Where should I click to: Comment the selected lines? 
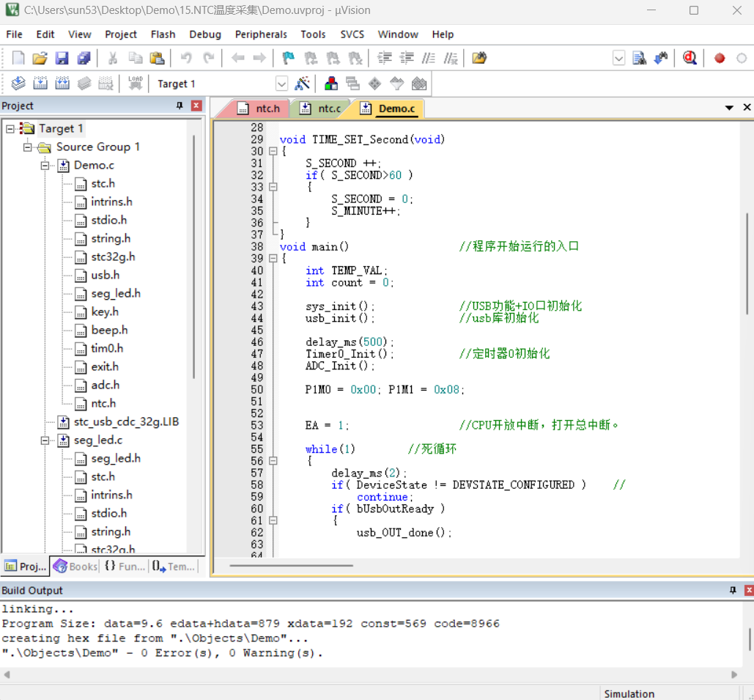(x=428, y=58)
